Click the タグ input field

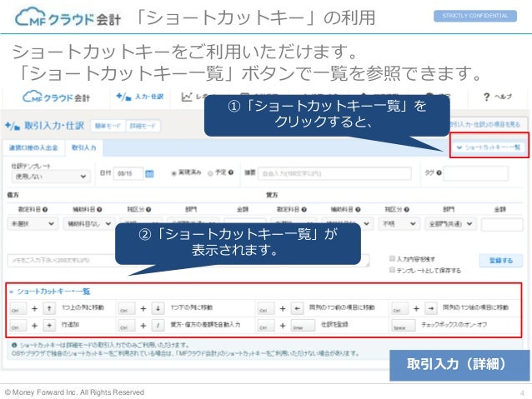(x=475, y=173)
